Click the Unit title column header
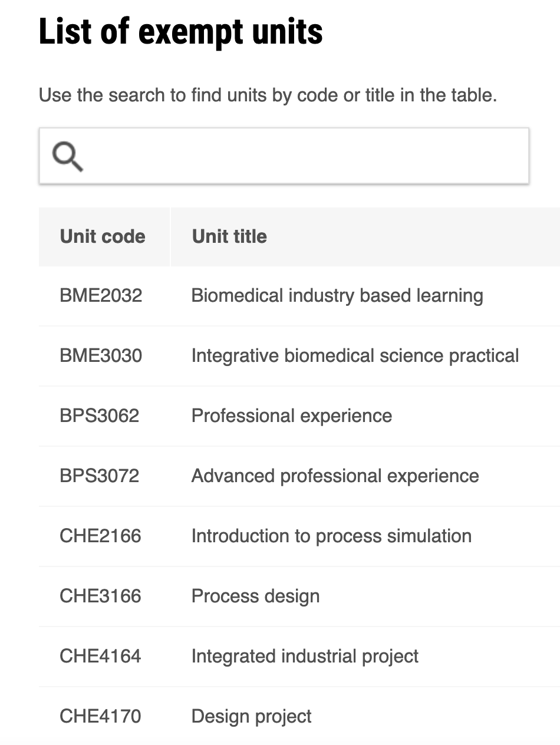This screenshot has height=745, width=560. point(229,236)
